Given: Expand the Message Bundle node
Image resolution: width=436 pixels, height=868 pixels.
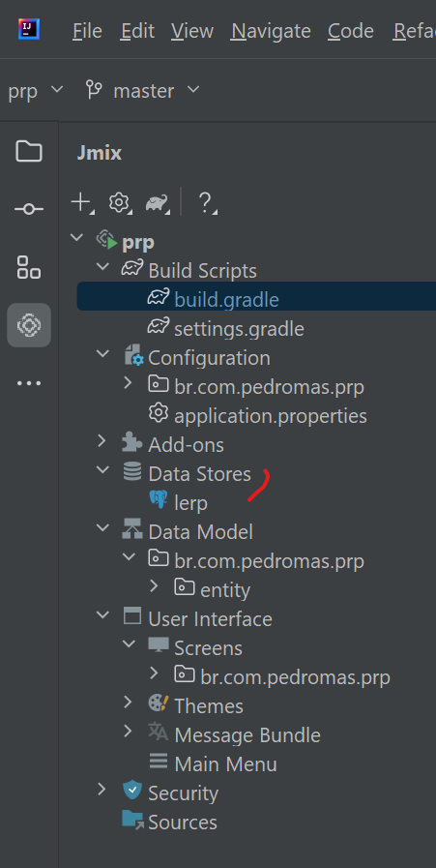Looking at the screenshot, I should (129, 731).
